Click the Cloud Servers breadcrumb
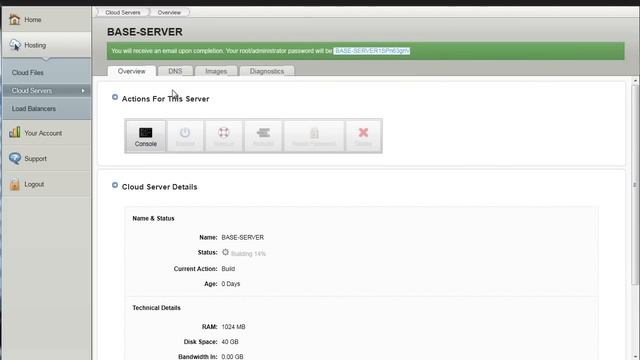The width and height of the screenshot is (640, 360). pos(122,13)
